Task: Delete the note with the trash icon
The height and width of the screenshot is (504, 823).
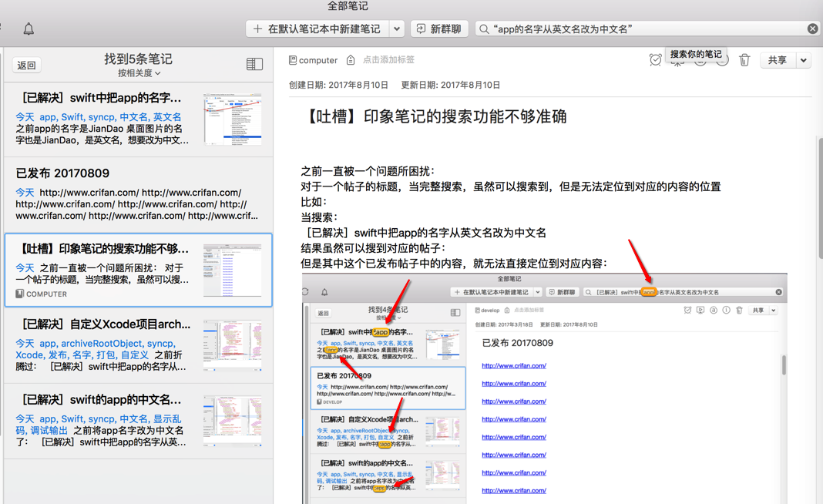Action: [x=744, y=60]
